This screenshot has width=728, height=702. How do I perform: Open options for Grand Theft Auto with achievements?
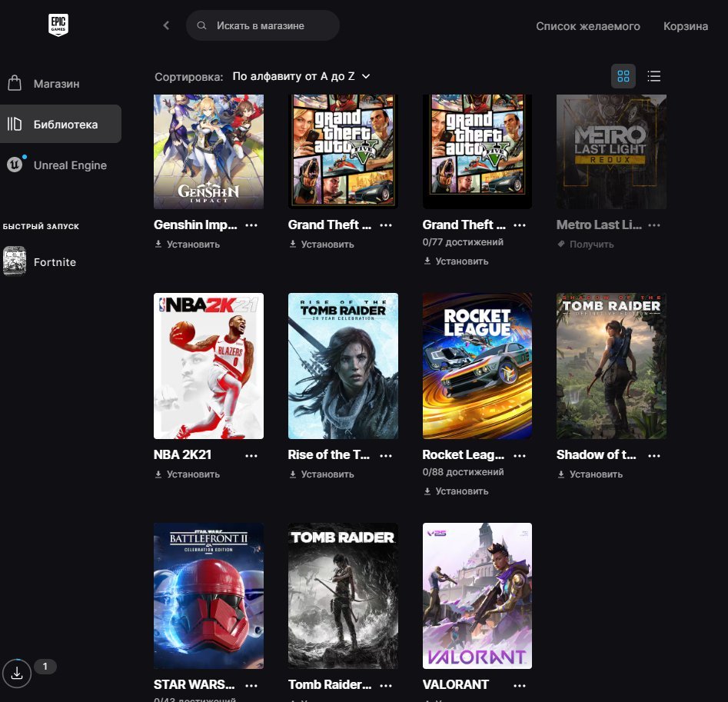click(520, 225)
